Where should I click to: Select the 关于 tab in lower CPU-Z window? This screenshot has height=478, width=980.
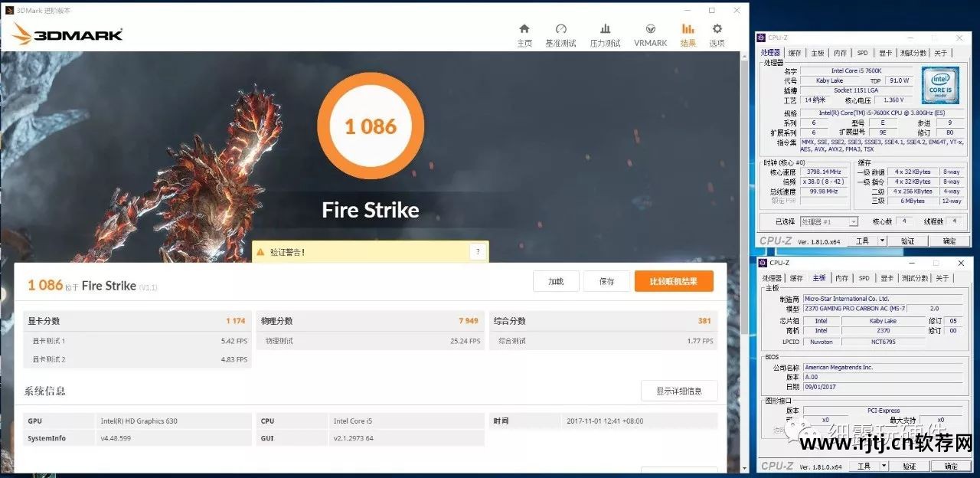[x=942, y=278]
